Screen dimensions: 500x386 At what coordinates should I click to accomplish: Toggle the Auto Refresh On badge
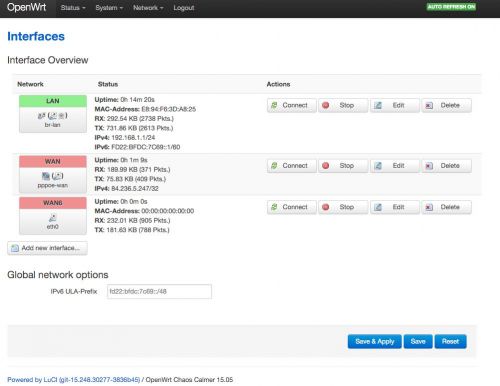point(451,7)
